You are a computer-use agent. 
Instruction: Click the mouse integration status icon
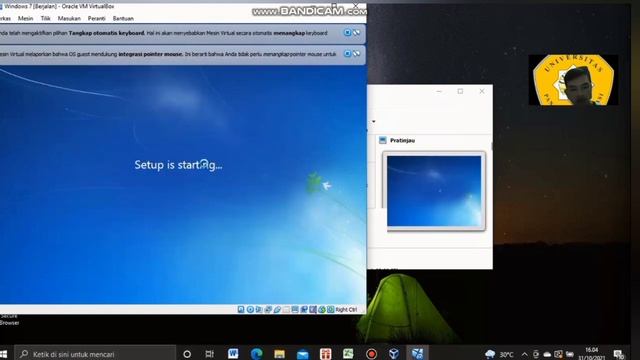tap(322, 309)
